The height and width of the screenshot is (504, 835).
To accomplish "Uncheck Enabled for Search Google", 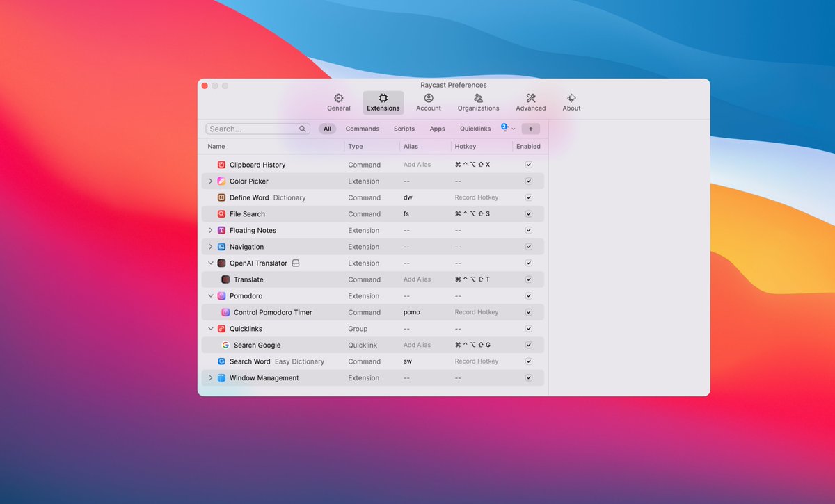I will click(529, 345).
